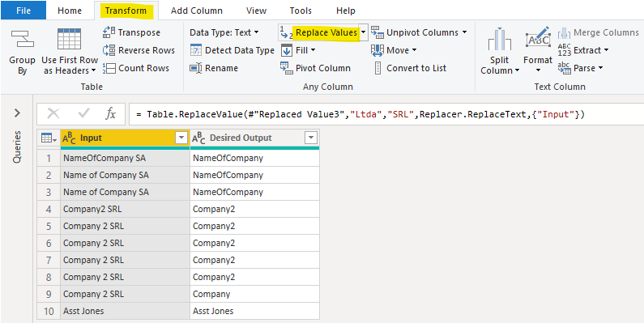Switch to the Transform ribbon tab
Viewport: 644px width, 323px height.
pos(126,11)
